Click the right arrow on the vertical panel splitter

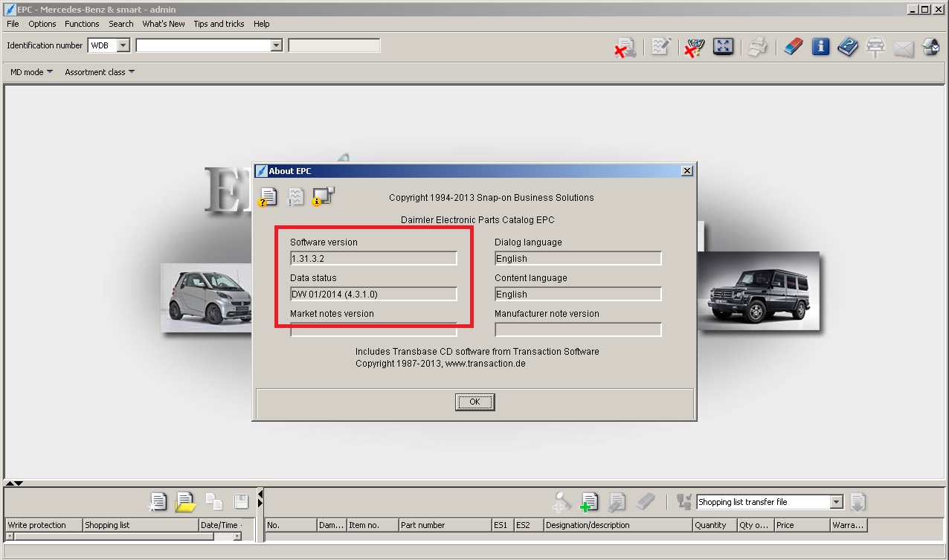point(260,503)
